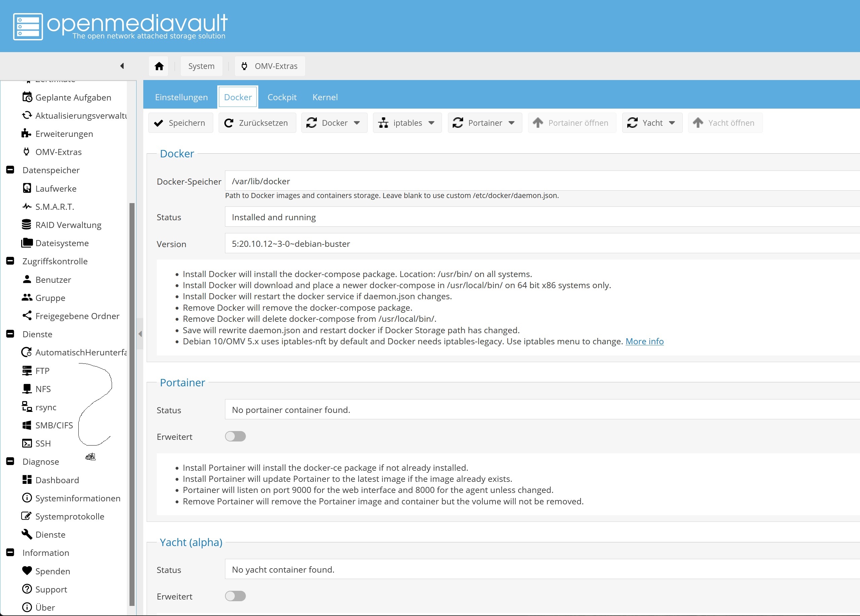860x616 pixels.
Task: Collapse the Diagnose tree section
Action: (x=10, y=461)
